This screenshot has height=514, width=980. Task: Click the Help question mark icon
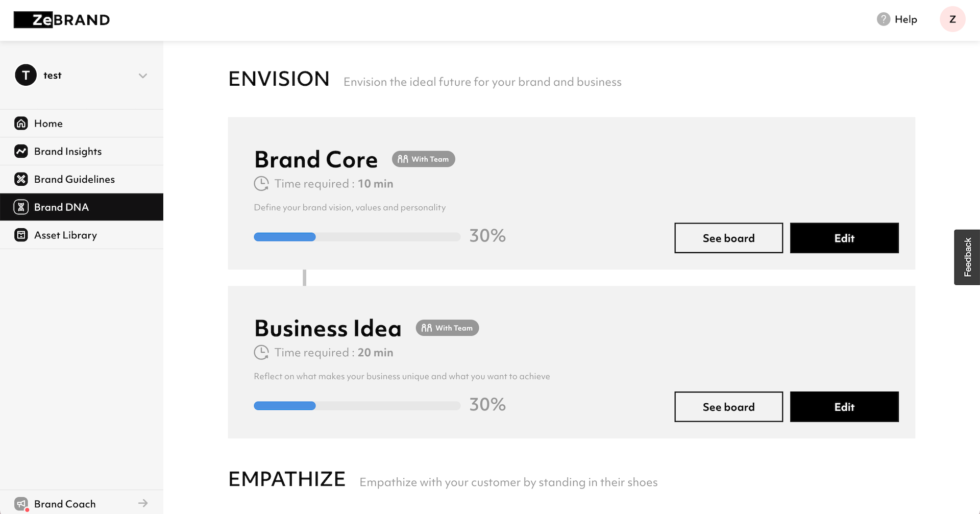coord(883,19)
